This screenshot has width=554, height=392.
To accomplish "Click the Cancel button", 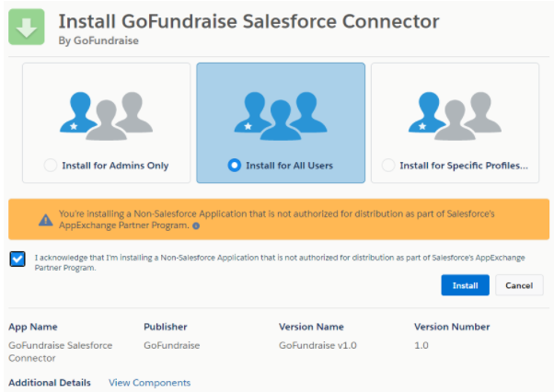I will point(519,285).
